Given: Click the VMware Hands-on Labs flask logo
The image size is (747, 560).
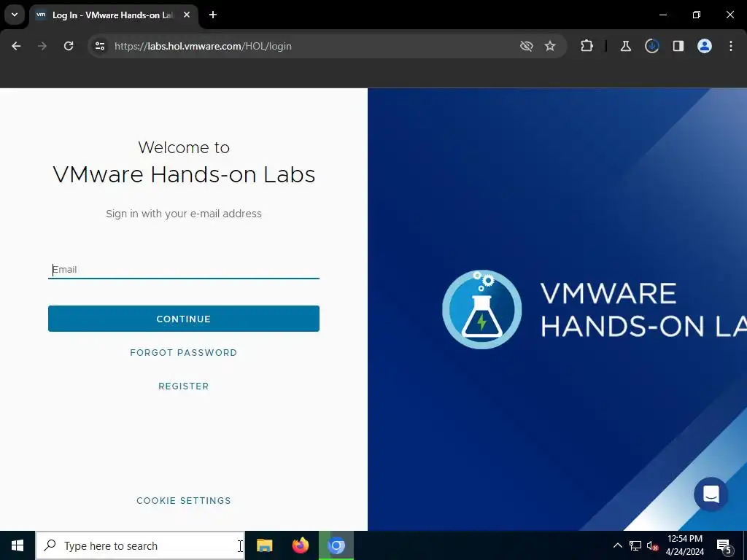Looking at the screenshot, I should [481, 309].
